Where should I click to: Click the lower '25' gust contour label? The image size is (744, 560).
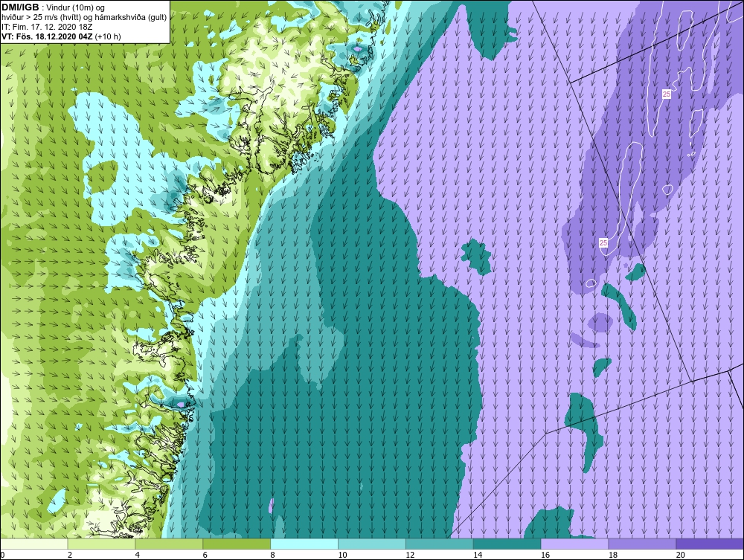click(x=603, y=242)
